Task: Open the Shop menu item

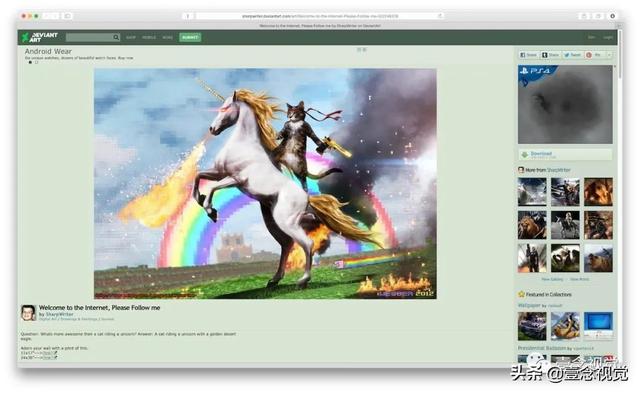Action: [x=131, y=38]
